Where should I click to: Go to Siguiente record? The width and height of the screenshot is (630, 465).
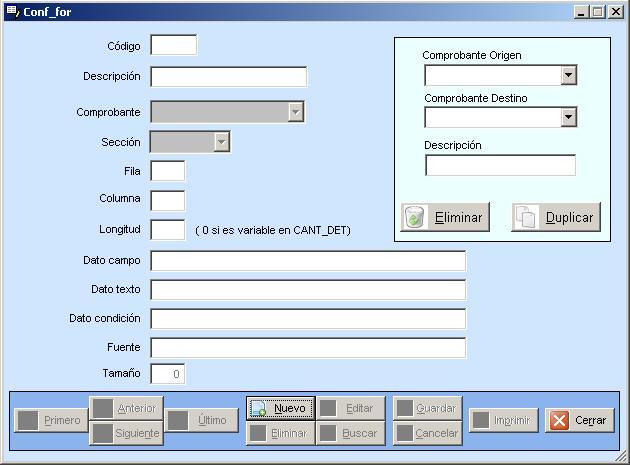(125, 433)
